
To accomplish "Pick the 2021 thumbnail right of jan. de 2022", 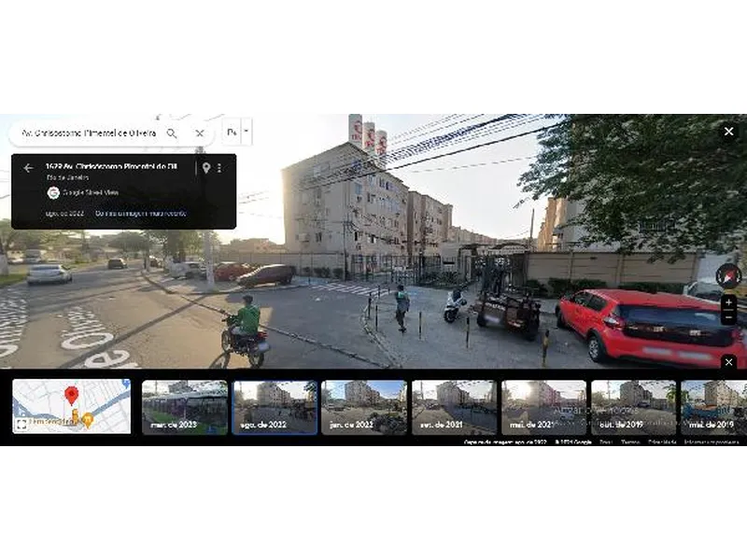I will 454,407.
